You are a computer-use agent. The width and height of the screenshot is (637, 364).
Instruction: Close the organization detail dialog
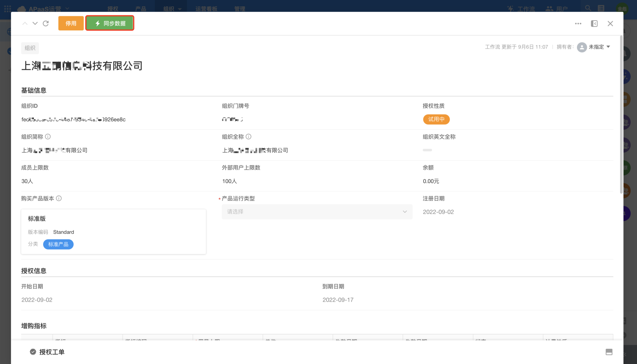610,24
